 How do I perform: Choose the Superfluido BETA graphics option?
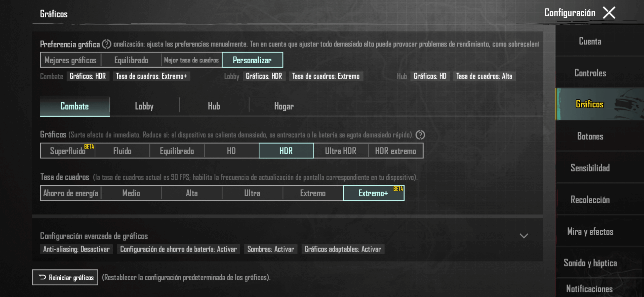(68, 151)
